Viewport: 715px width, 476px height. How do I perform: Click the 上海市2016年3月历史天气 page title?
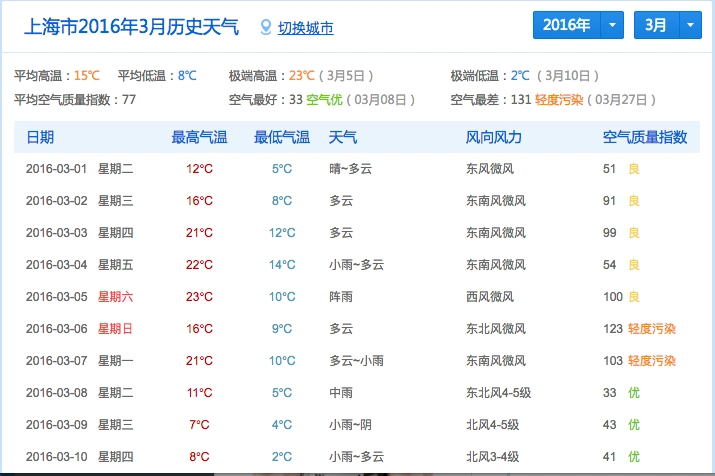[131, 27]
